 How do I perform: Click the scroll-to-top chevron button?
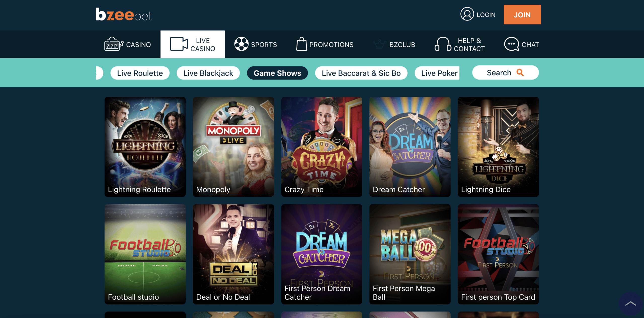tap(630, 304)
